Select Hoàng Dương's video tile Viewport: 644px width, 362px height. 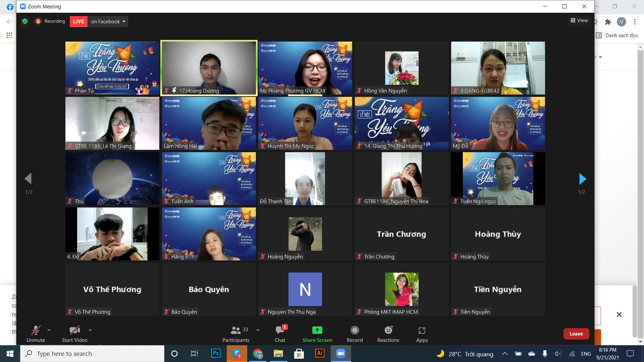(x=209, y=68)
